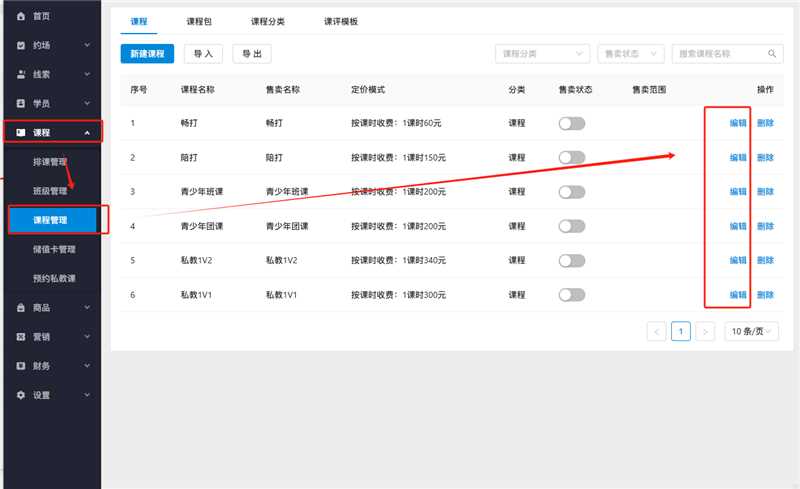
Task: Expand the 财务 sidebar menu chevron
Action: (x=87, y=366)
